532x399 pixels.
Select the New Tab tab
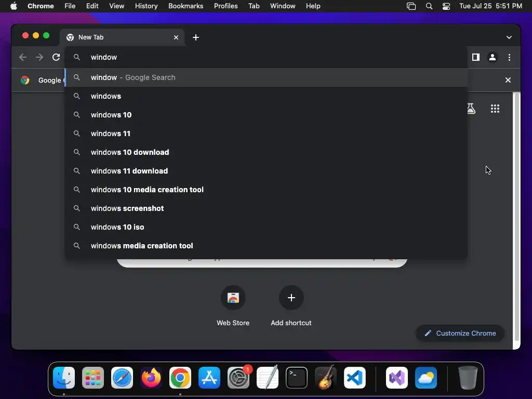pos(122,37)
